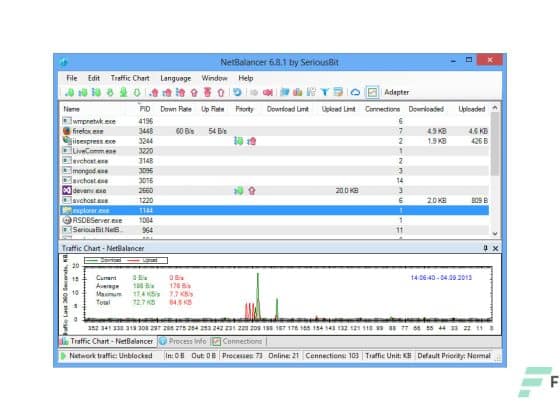
Task: Sort by the Connections column header
Action: (382, 109)
